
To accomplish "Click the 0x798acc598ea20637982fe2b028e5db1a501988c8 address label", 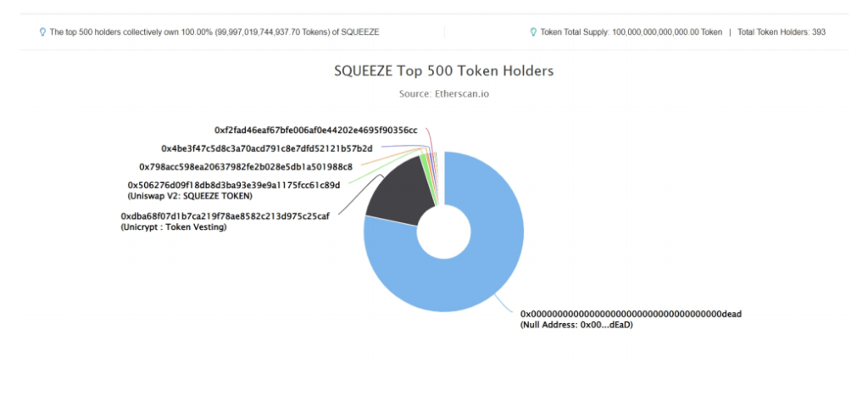I will pyautogui.click(x=246, y=166).
